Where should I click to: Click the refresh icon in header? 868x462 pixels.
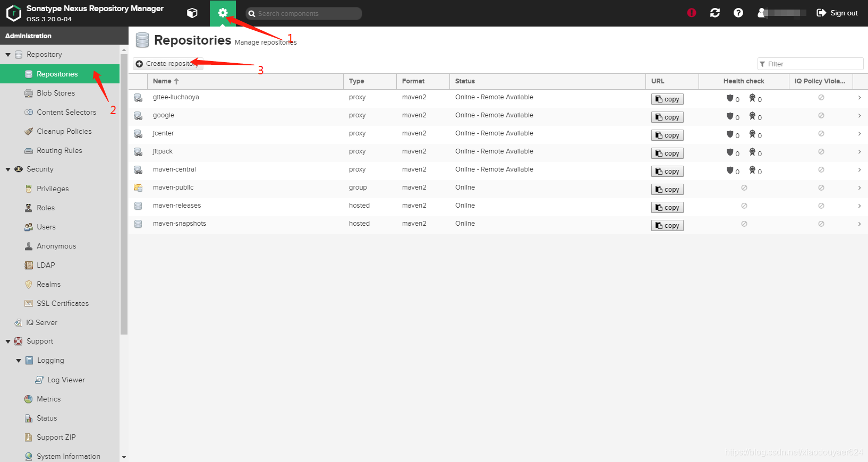click(715, 13)
